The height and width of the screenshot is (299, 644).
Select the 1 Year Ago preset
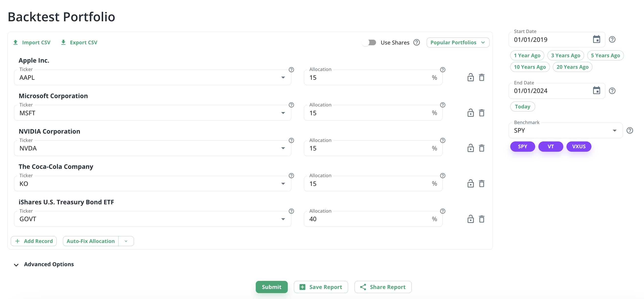(527, 56)
